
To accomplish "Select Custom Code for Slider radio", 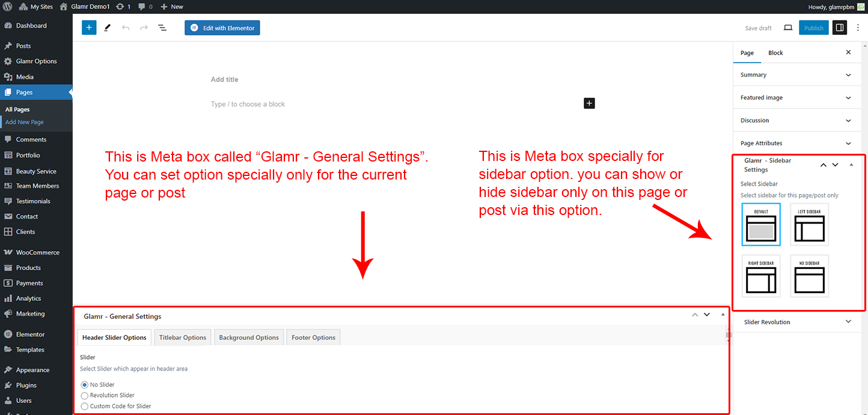I will [84, 406].
